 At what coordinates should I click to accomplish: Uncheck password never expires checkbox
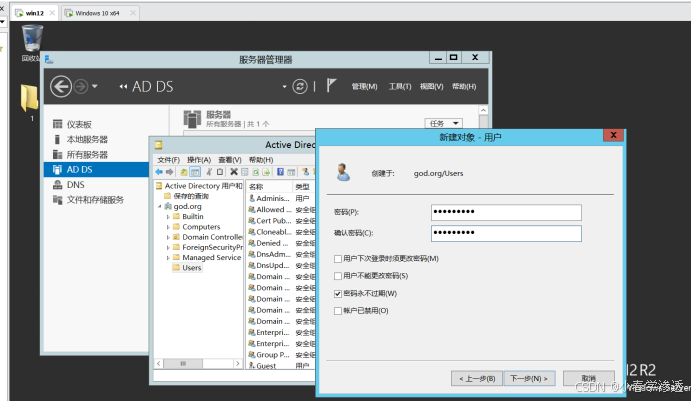click(338, 294)
